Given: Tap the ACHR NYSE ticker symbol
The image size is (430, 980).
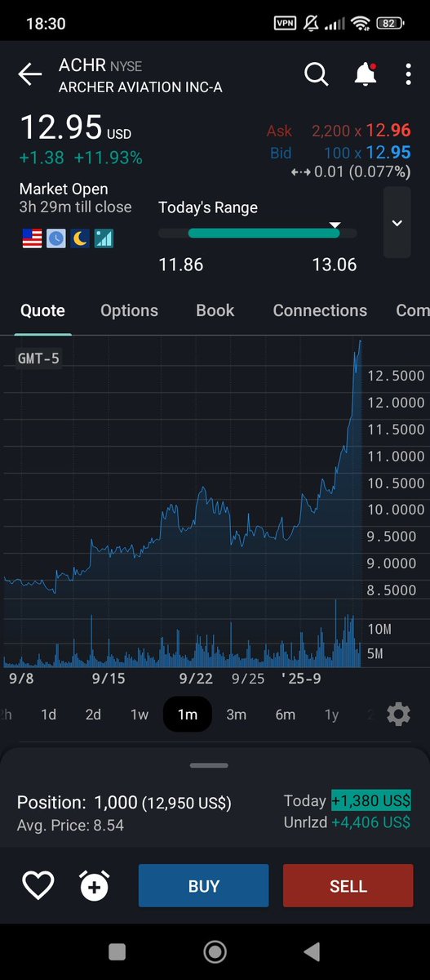Looking at the screenshot, I should pos(100,65).
